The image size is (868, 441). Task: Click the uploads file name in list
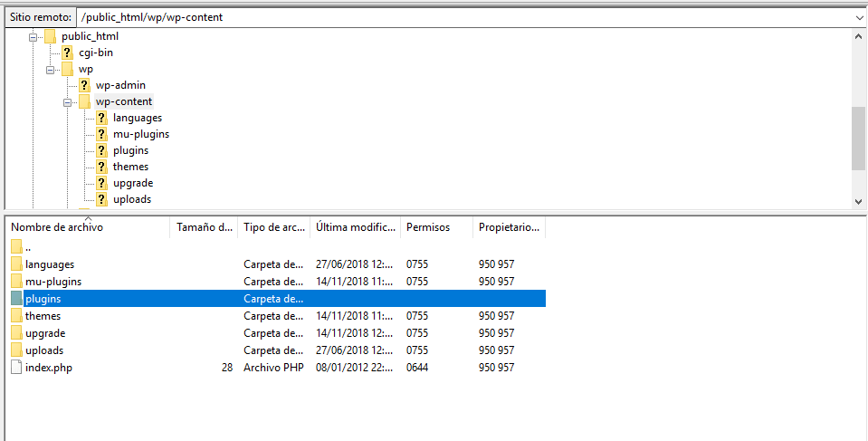coord(44,350)
